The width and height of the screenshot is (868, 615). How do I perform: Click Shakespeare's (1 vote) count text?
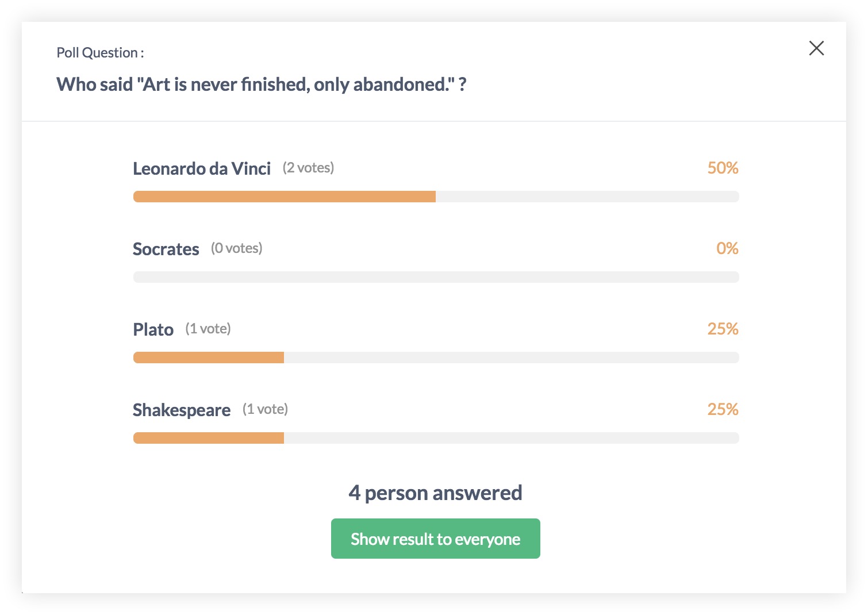(x=265, y=409)
